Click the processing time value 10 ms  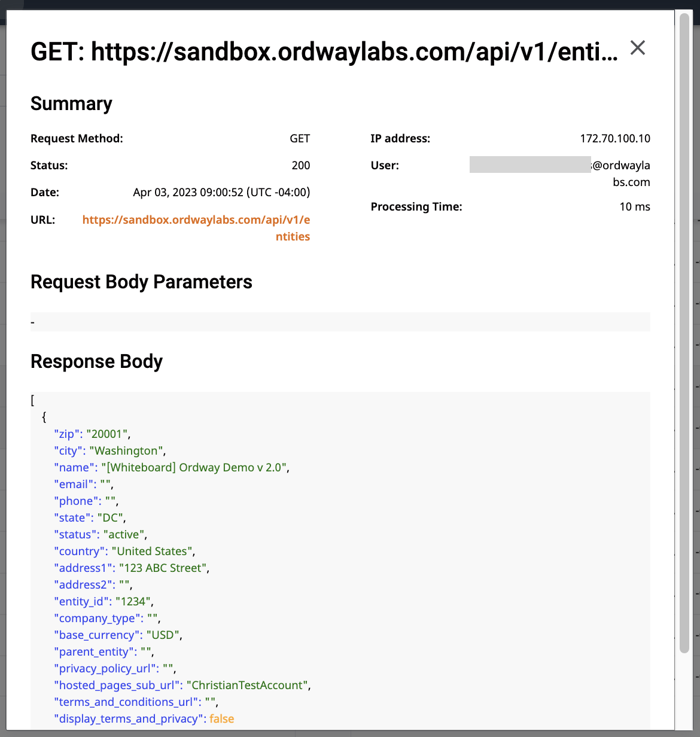(635, 206)
